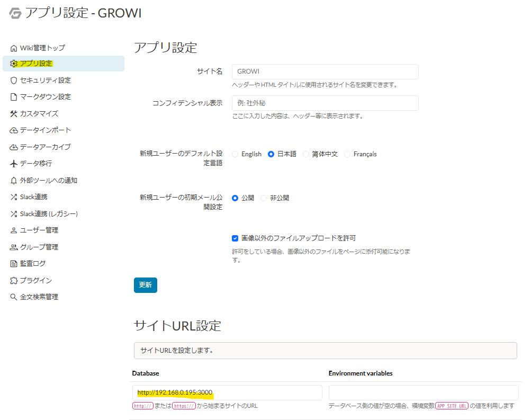Click the shuffle icon beside Slack連携 (レガシー)

tap(14, 214)
